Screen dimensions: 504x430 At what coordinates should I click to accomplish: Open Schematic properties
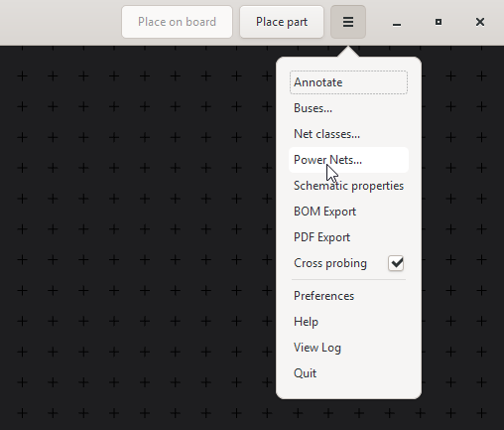coord(348,186)
